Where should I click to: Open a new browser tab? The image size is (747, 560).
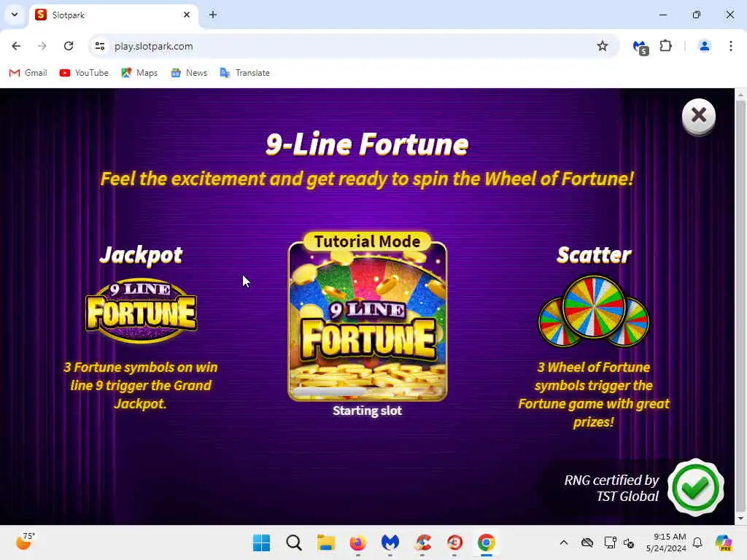tap(213, 15)
